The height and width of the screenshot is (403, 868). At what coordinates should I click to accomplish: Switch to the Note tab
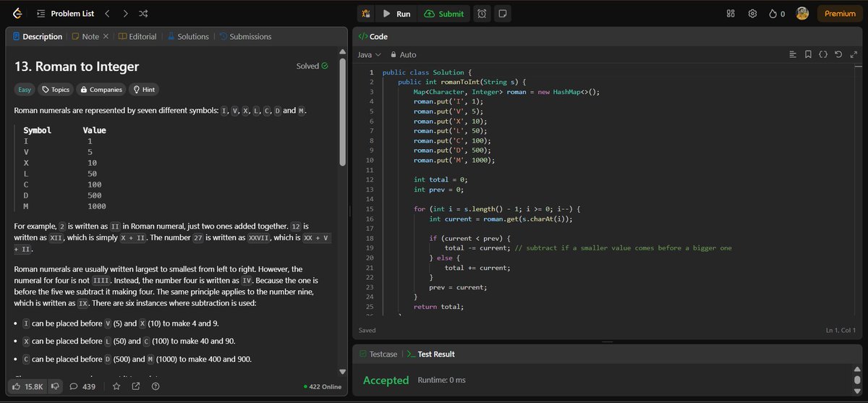[85, 36]
